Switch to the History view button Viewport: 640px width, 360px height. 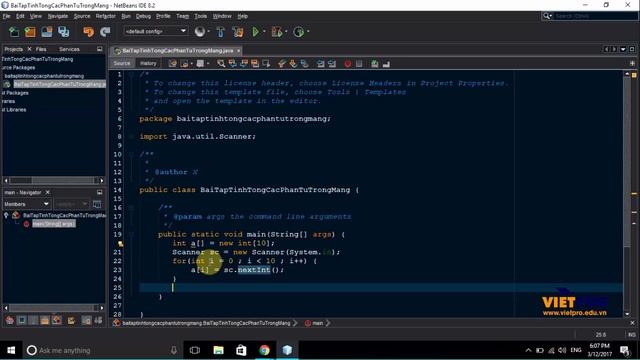tap(148, 63)
